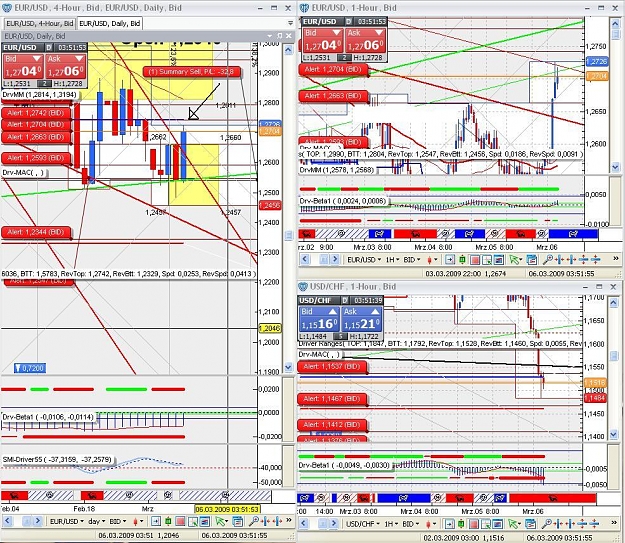Viewport: 625px width, 543px height.
Task: Open BID dropdown in EUR/USD daily toolbar
Action: (x=118, y=521)
